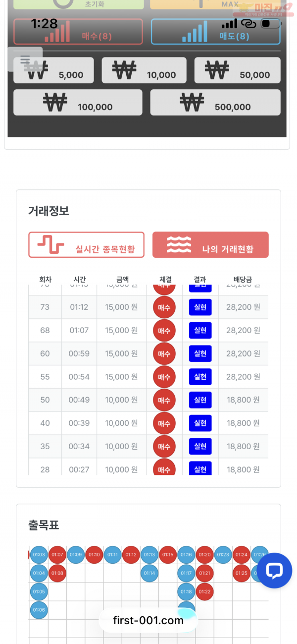
Task: Expand the 배당금 column header
Action: pyautogui.click(x=244, y=279)
